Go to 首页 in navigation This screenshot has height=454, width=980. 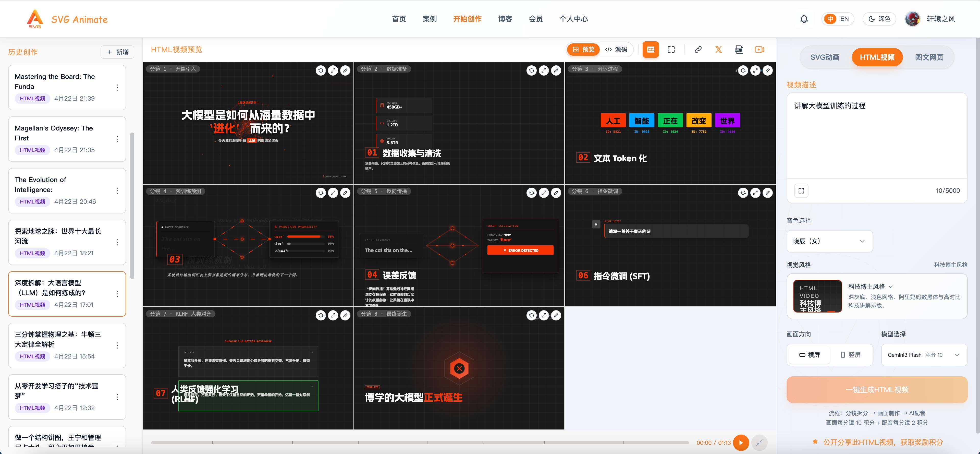coord(399,19)
